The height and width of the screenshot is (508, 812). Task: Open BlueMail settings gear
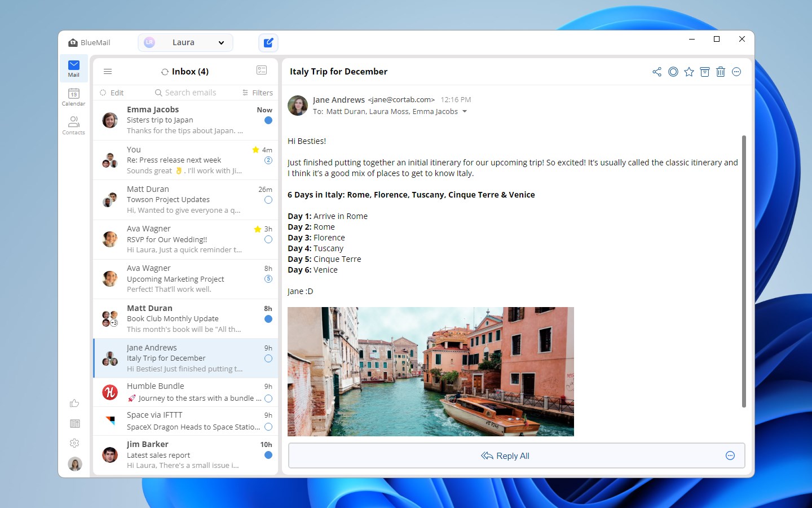(74, 443)
